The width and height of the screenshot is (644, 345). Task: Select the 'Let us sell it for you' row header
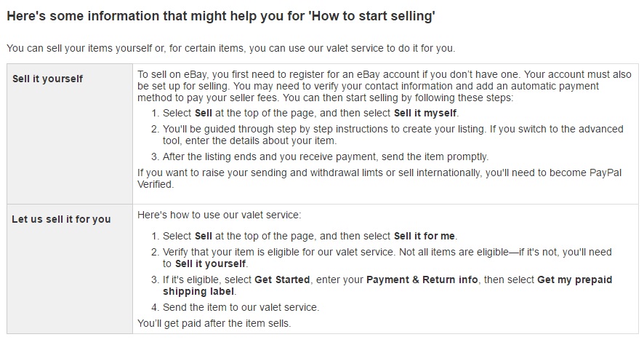click(x=61, y=219)
